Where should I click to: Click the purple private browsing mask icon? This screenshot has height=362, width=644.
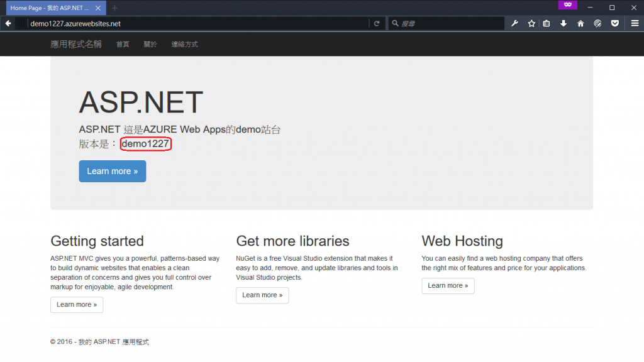(x=568, y=5)
